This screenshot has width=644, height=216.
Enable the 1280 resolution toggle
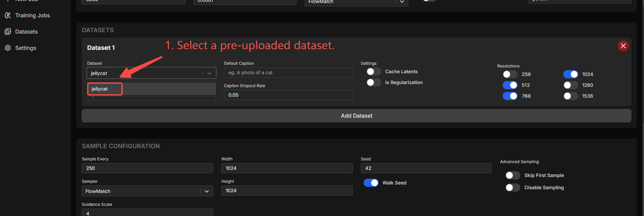(571, 85)
